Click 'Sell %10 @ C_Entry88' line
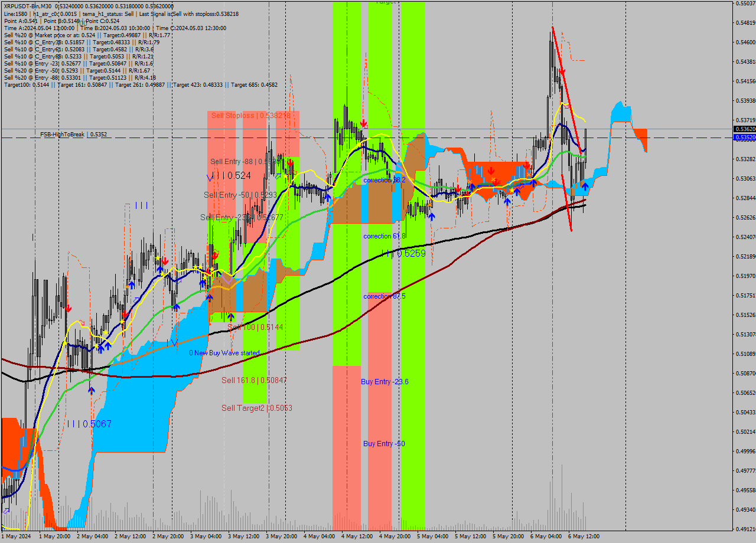756x543 pixels. point(79,56)
